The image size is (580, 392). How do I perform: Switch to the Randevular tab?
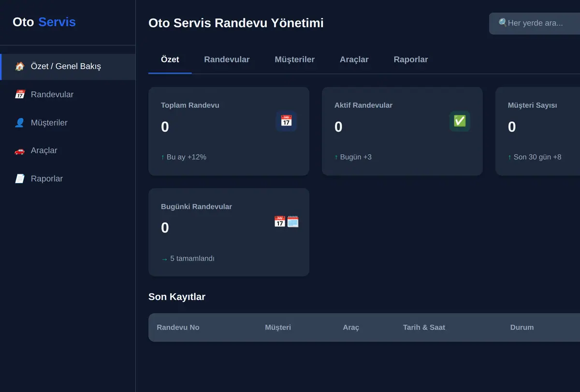pos(227,59)
